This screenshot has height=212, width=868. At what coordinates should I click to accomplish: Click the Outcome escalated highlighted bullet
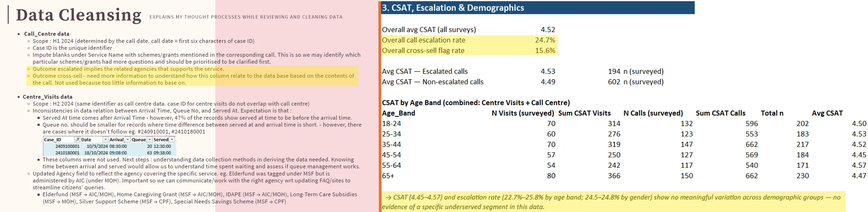click(x=128, y=69)
